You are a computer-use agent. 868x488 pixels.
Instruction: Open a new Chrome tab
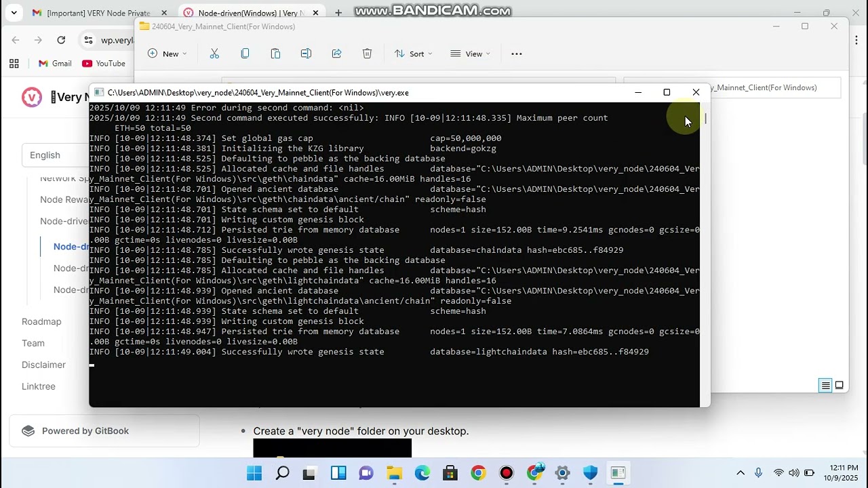(x=338, y=13)
